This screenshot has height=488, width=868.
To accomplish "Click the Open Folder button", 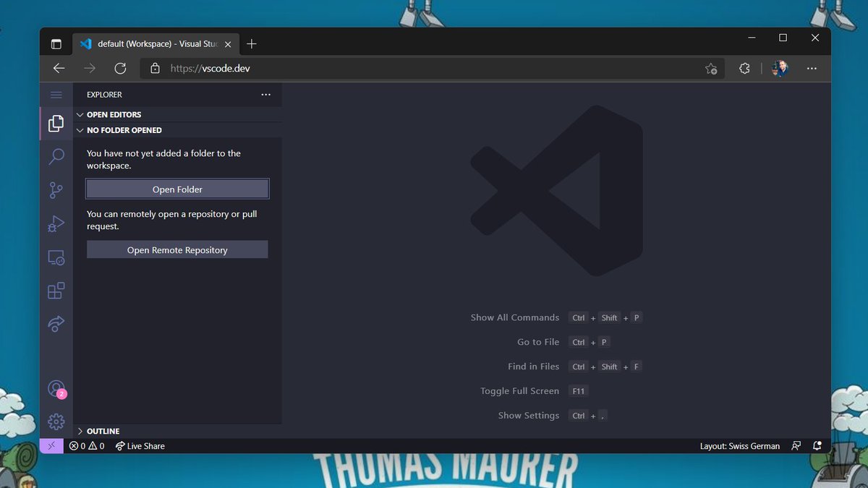I will [177, 189].
